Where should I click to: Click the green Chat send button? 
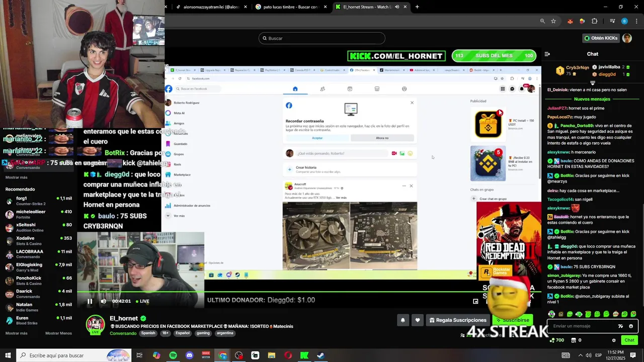click(x=629, y=340)
